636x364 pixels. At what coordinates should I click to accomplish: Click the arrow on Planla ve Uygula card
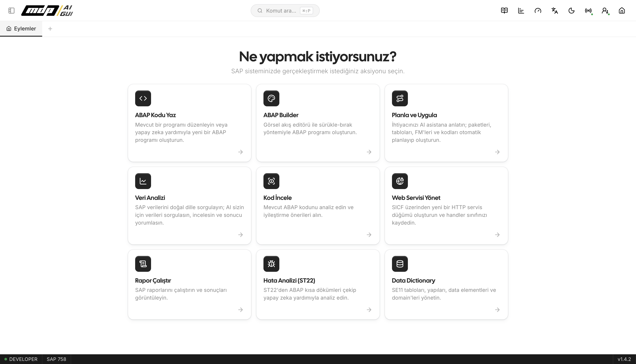click(x=497, y=152)
